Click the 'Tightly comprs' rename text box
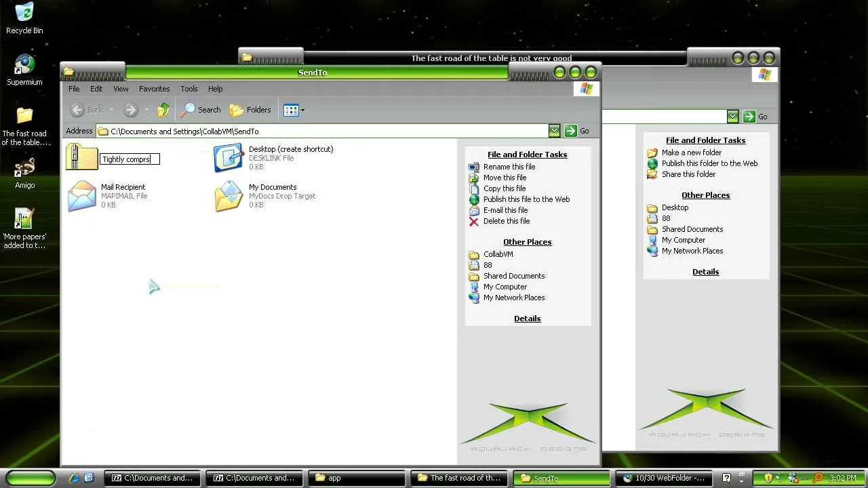The height and width of the screenshot is (488, 868). [130, 159]
